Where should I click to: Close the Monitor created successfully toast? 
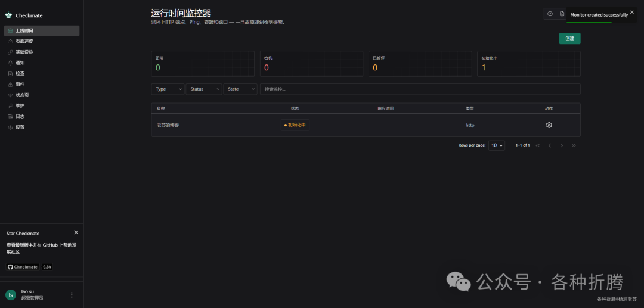632,12
